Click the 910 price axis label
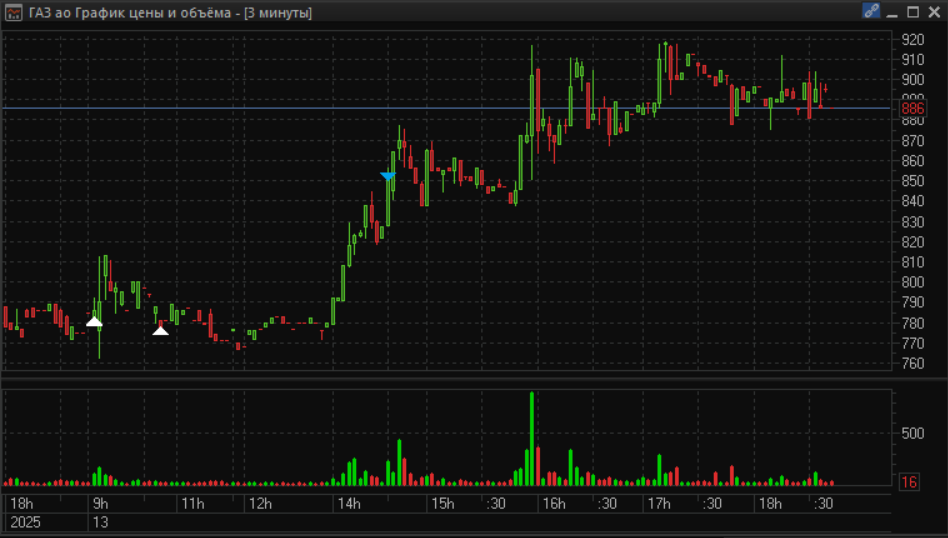The height and width of the screenshot is (538, 948). (x=912, y=60)
